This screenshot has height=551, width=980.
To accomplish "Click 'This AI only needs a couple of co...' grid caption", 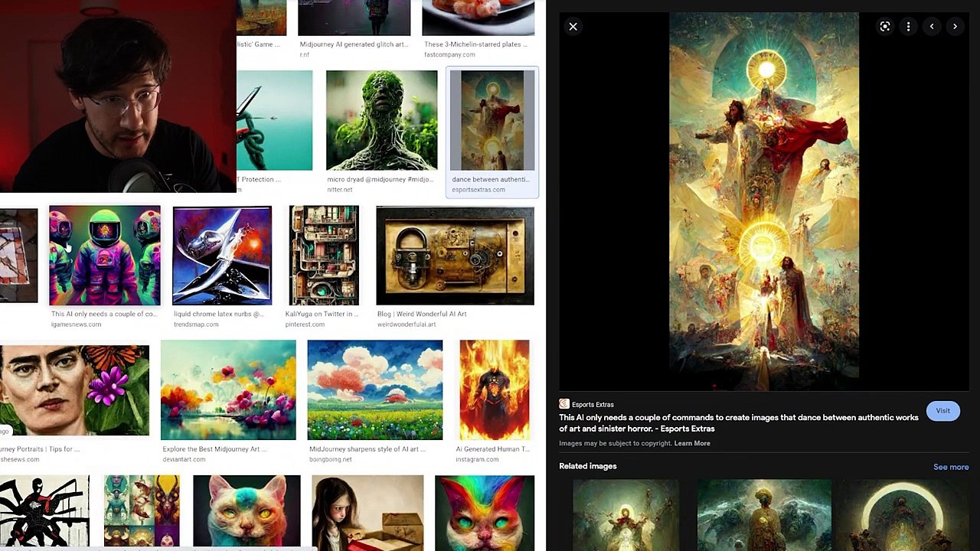I will 103,315.
